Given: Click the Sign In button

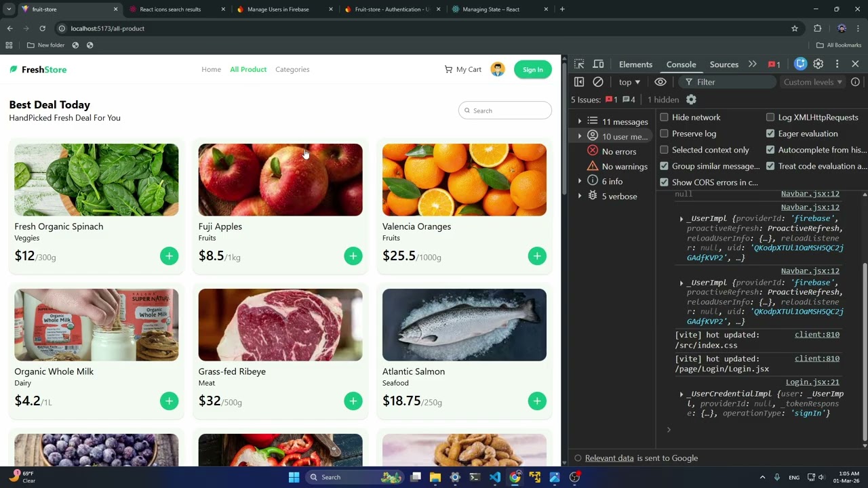Looking at the screenshot, I should 533,69.
